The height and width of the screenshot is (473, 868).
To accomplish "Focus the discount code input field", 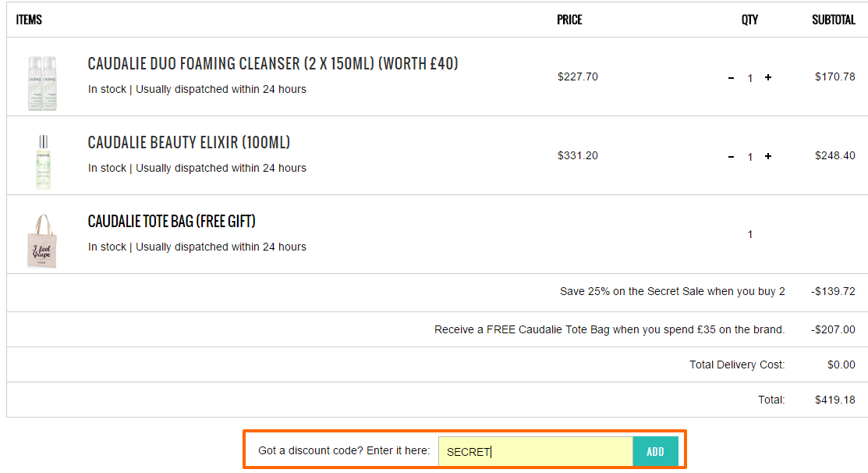I will 535,451.
